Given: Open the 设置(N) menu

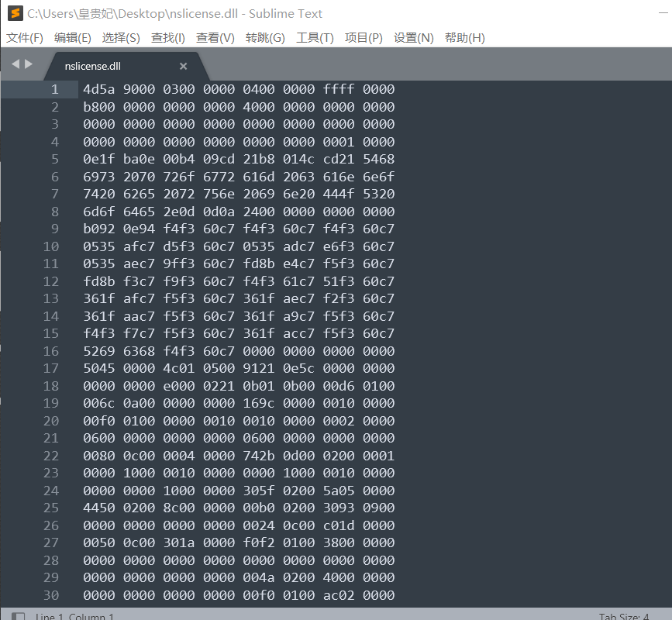Looking at the screenshot, I should pyautogui.click(x=414, y=38).
